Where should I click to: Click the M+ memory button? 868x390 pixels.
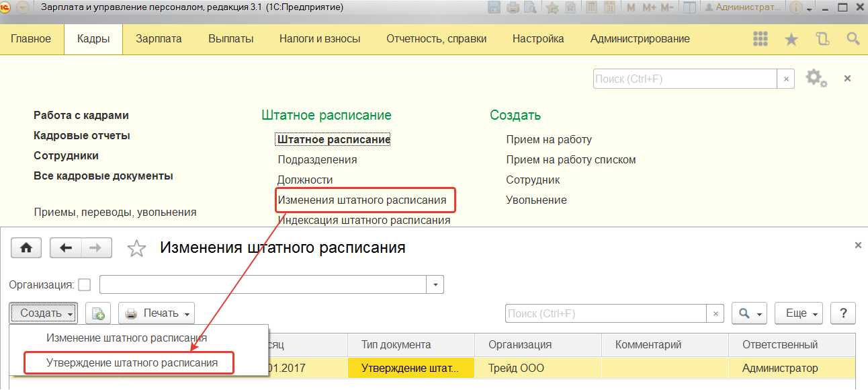(x=649, y=8)
